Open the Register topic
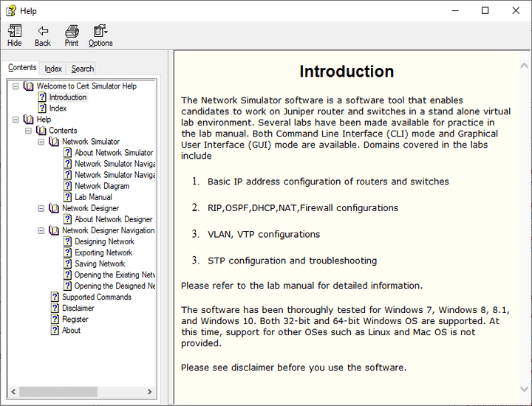 tap(75, 319)
